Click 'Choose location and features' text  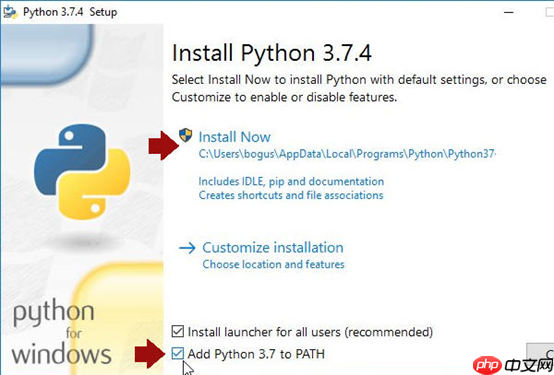point(273,264)
